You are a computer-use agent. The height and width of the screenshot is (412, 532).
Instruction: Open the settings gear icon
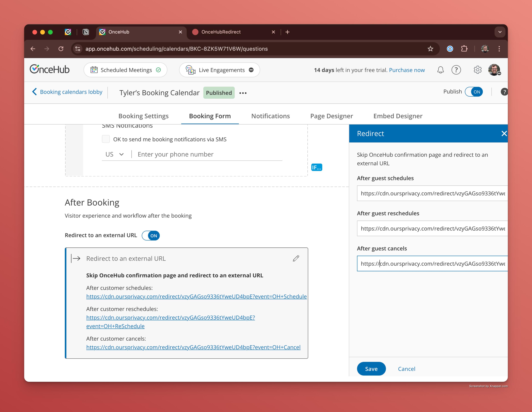tap(477, 70)
